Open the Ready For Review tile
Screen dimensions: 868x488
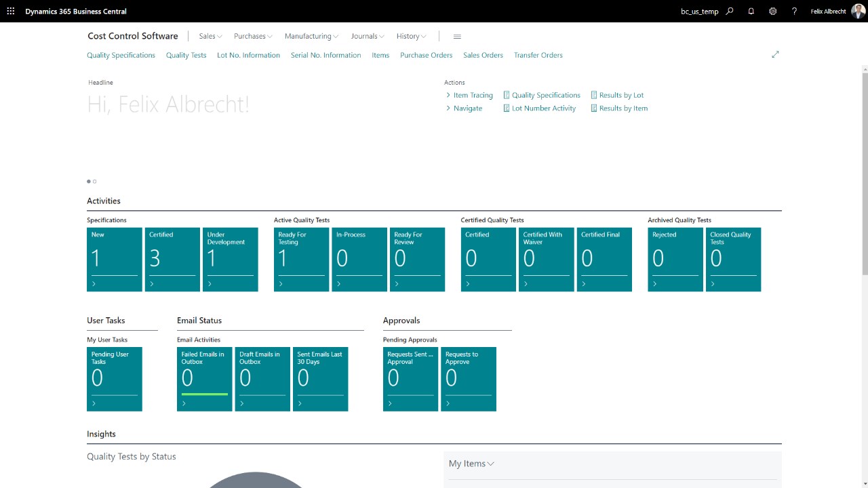point(418,260)
